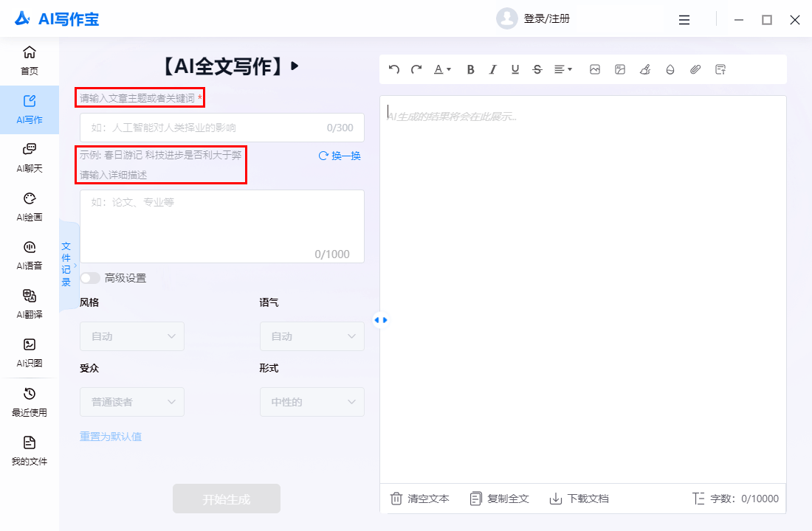Expand the 受众 audience dropdown
812x531 pixels.
pos(131,401)
